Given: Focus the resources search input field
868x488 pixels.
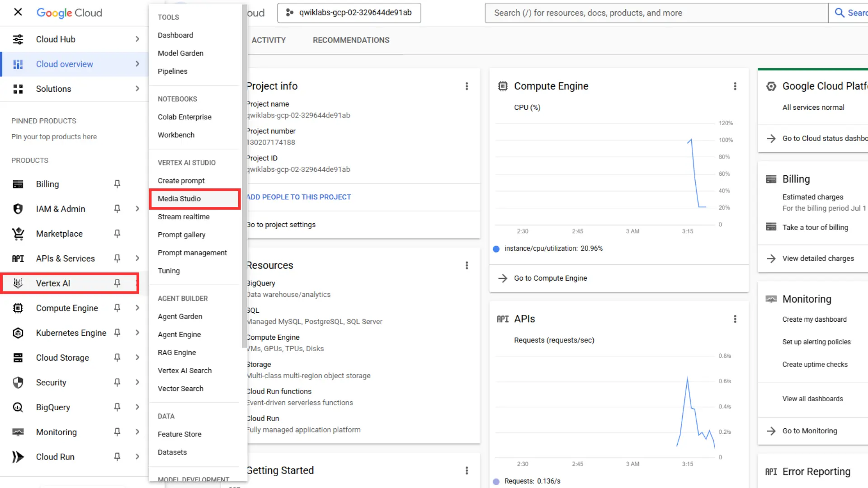Looking at the screenshot, I should point(656,13).
